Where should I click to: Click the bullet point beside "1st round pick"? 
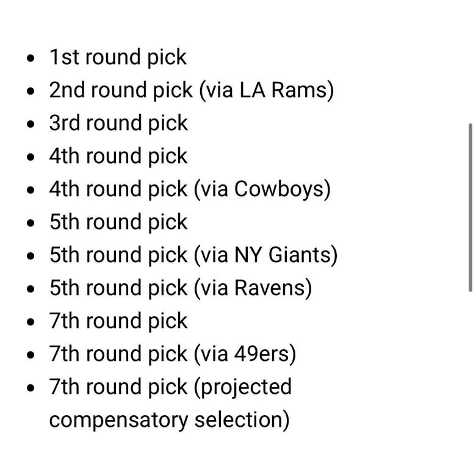(31, 58)
